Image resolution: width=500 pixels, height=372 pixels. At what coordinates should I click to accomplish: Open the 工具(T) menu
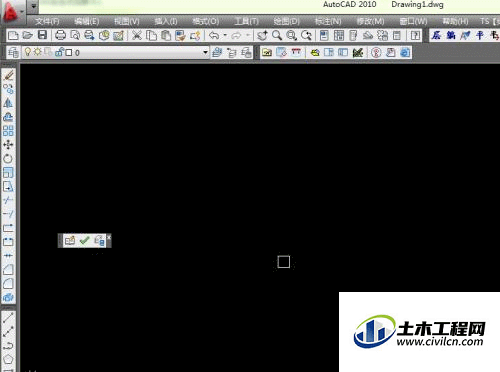click(x=247, y=21)
